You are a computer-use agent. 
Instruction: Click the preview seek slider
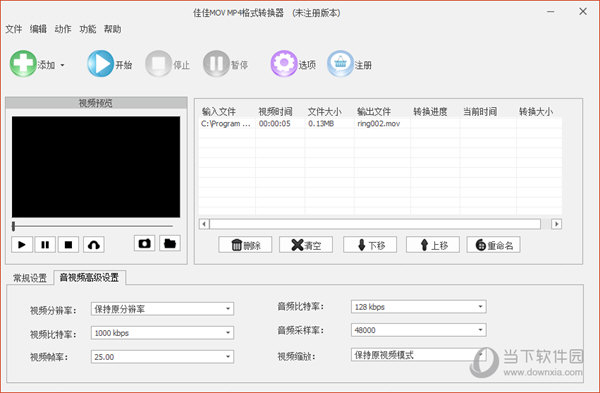pos(93,226)
